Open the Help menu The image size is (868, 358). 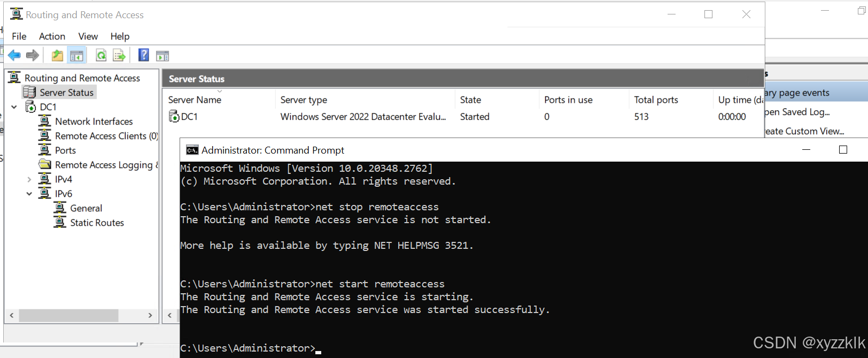(x=120, y=36)
